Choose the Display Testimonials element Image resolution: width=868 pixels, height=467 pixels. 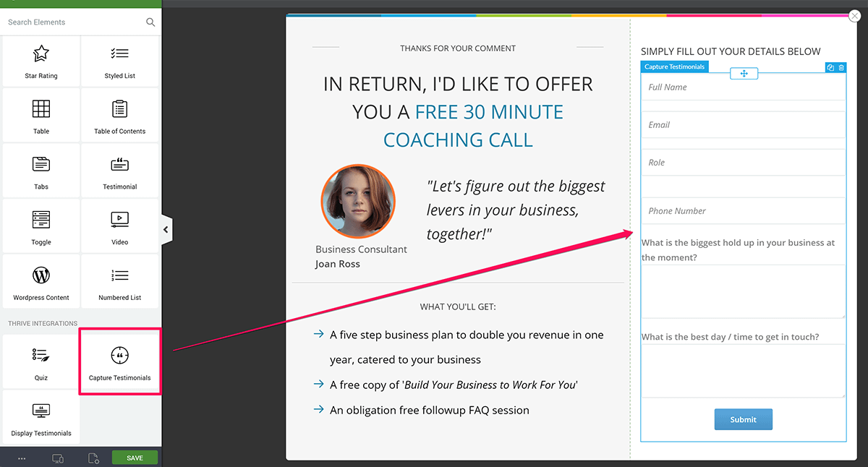pos(41,419)
